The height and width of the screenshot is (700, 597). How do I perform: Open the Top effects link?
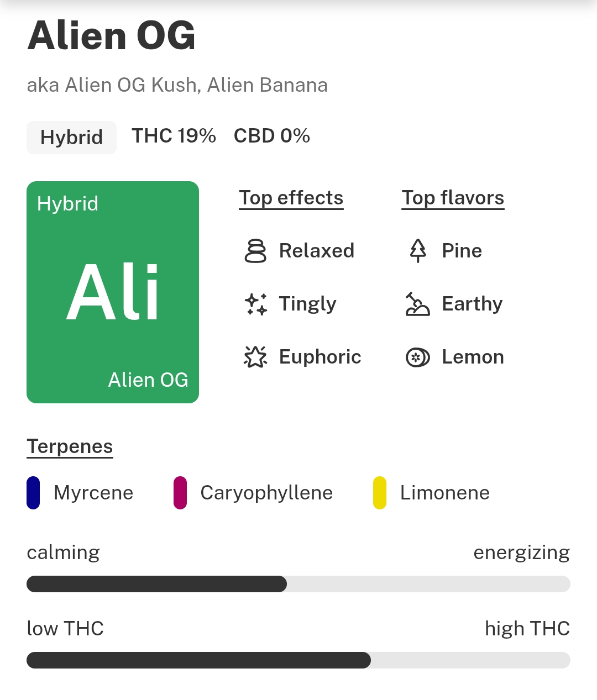pos(291,198)
